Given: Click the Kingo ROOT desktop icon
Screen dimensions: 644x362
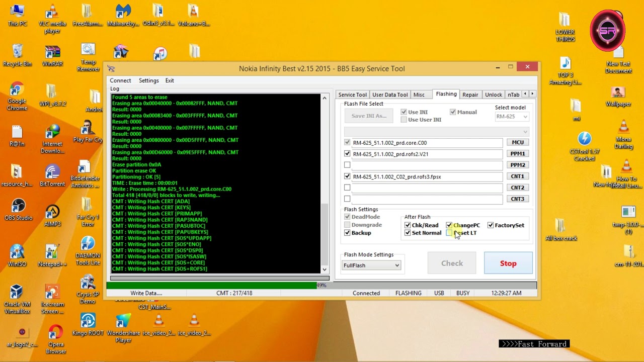Looking at the screenshot, I should [88, 325].
